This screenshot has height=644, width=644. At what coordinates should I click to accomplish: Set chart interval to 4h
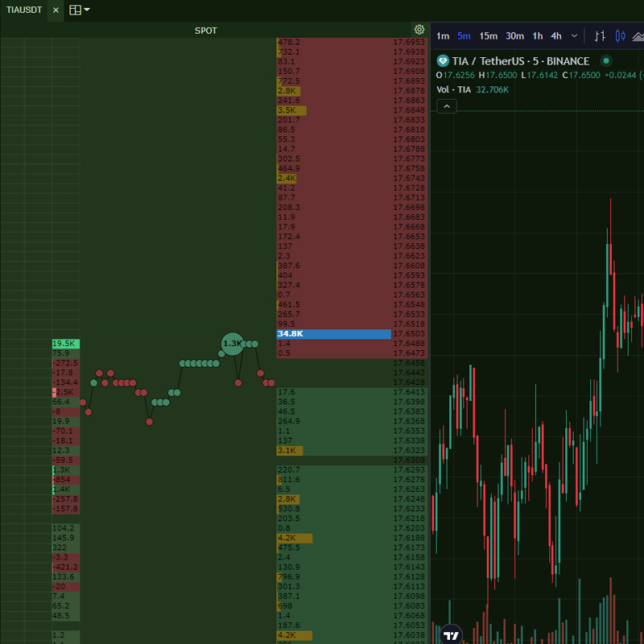pyautogui.click(x=556, y=35)
